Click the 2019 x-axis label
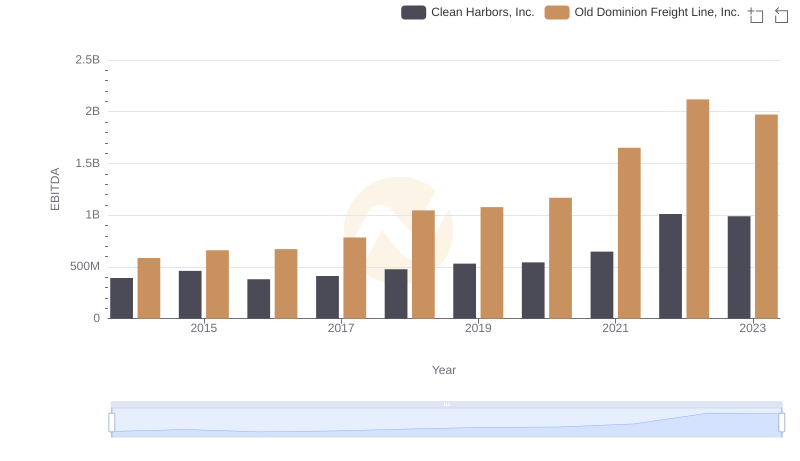800x461 pixels. point(478,328)
